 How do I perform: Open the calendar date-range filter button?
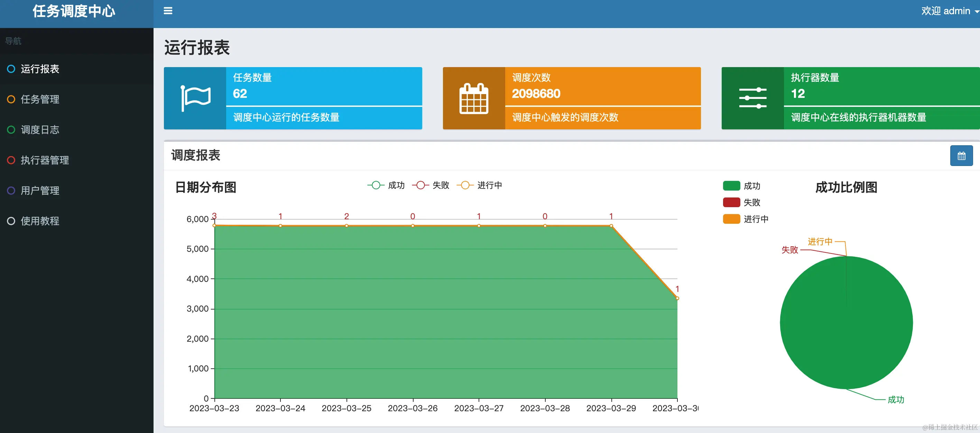(x=961, y=156)
